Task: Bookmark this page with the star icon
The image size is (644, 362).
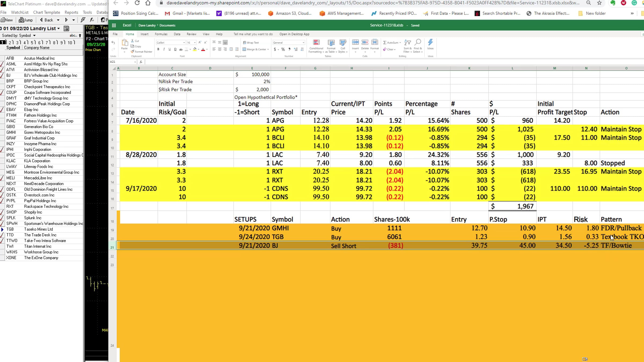Action: pos(599,3)
